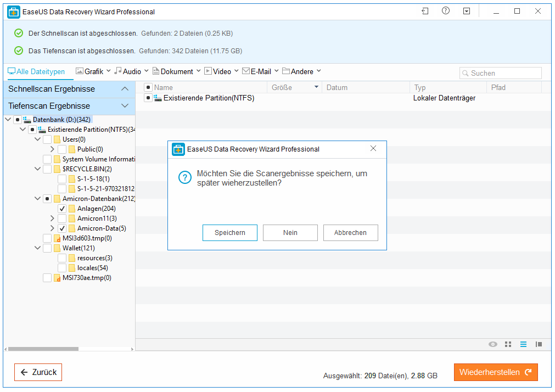Collapse the $RECYCLE.BIN(2) node

coord(37,169)
